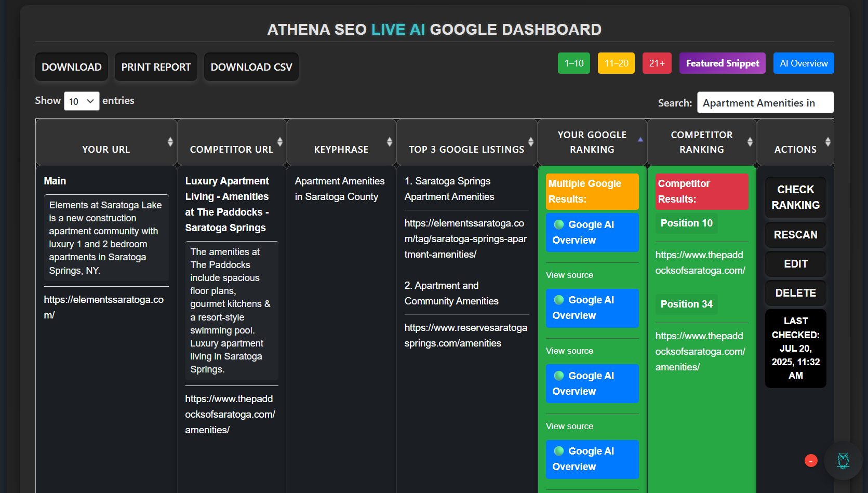Click the third View source link
The image size is (868, 493).
(x=569, y=426)
